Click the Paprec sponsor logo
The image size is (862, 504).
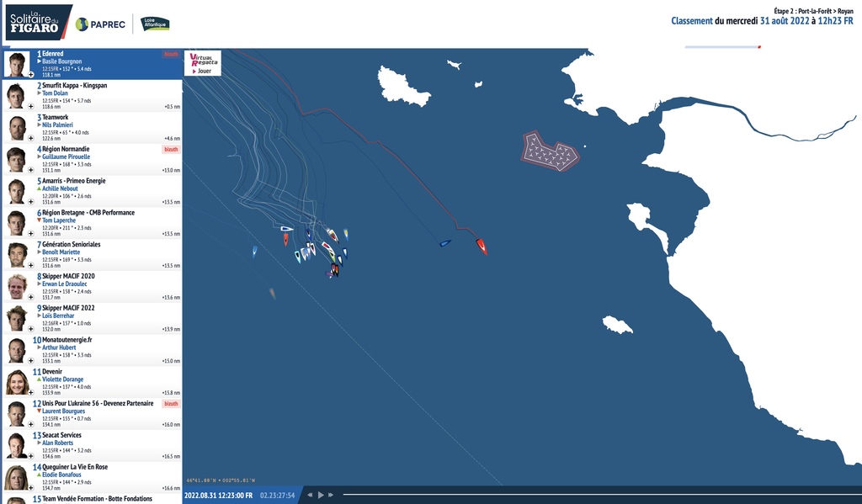pos(101,24)
